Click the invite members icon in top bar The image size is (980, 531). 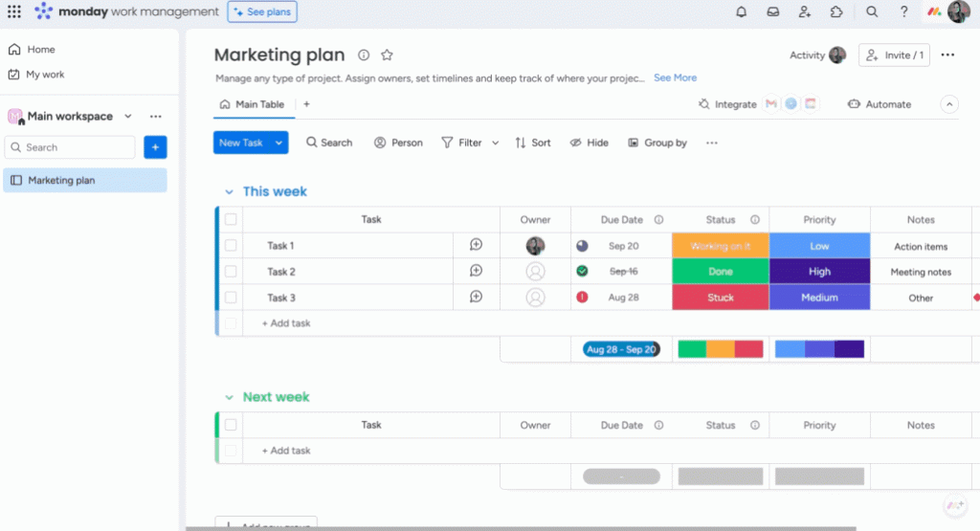[x=805, y=11]
